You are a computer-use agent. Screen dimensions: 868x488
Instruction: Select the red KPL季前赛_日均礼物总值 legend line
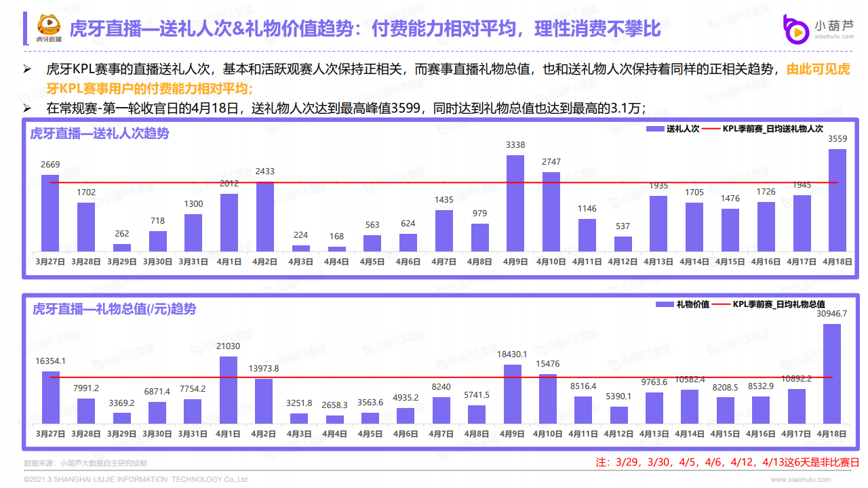pyautogui.click(x=722, y=305)
